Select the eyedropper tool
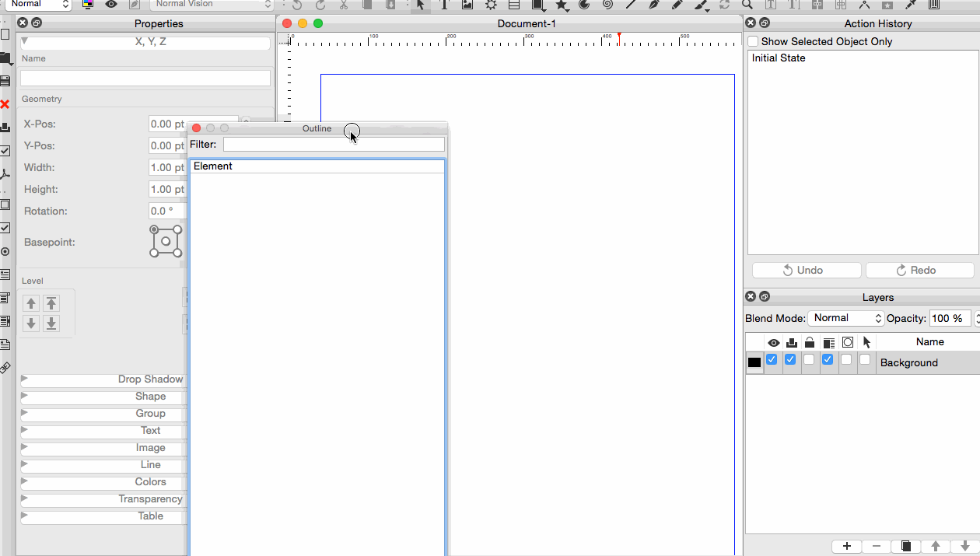The height and width of the screenshot is (556, 980). coord(910,5)
